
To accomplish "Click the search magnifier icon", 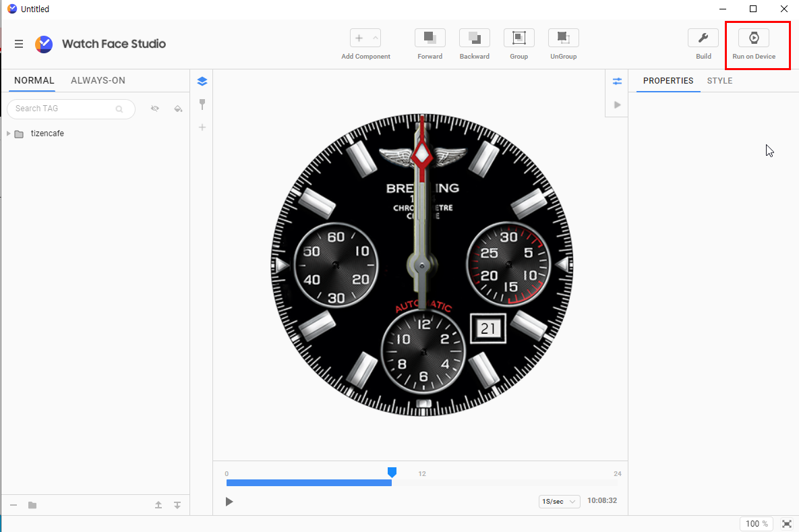I will pos(119,109).
